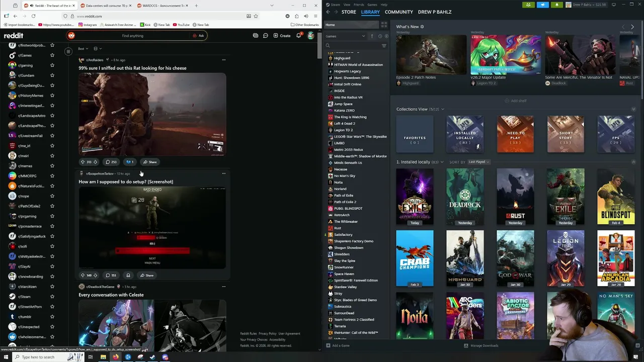Viewport: 644px width, 362px height.
Task: Downvote the Rat looking for cheese post
Action: tap(95, 162)
